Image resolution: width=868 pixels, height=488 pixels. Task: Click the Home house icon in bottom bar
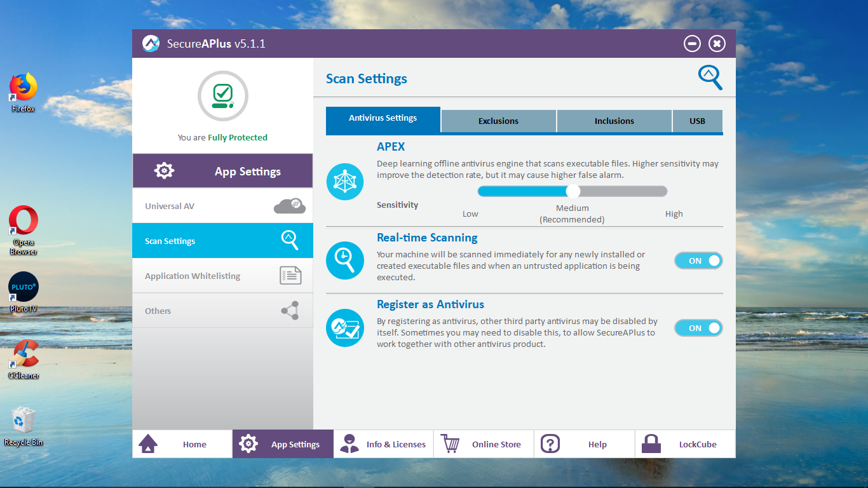pos(148,444)
